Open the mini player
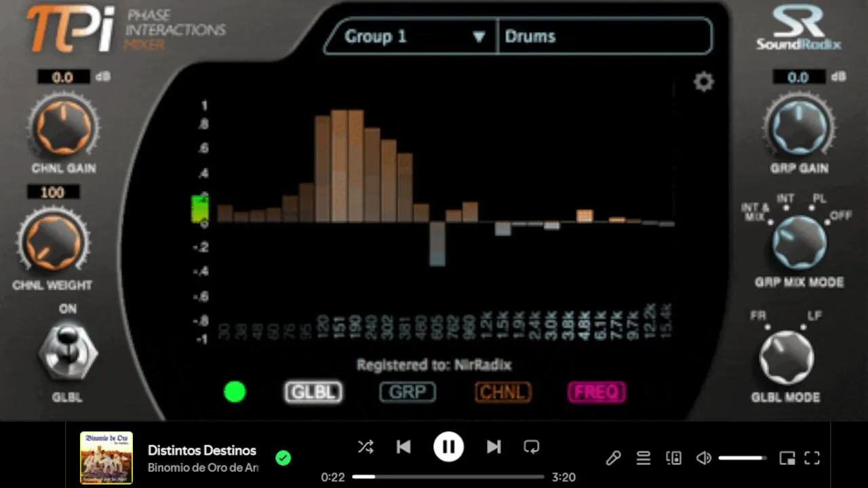The height and width of the screenshot is (488, 868). tap(787, 458)
